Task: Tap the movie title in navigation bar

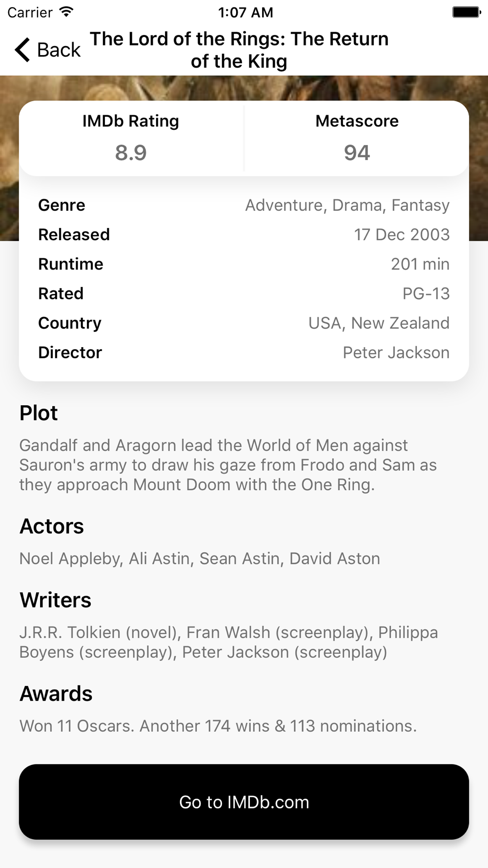Action: [239, 50]
